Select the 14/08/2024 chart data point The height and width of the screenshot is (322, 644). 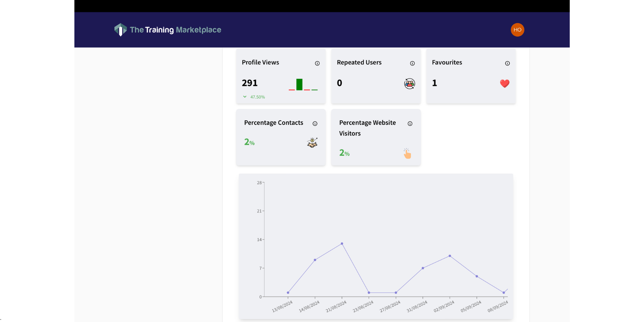(x=315, y=260)
